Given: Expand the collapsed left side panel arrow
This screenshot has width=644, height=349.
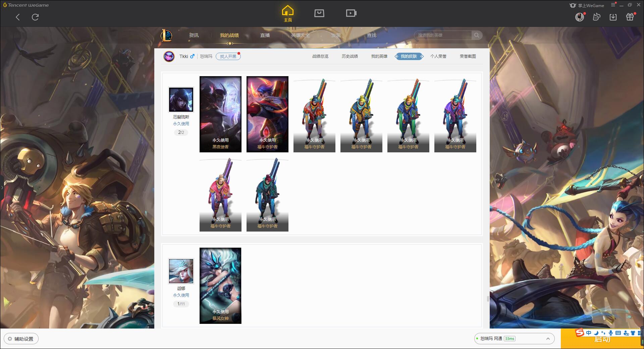Looking at the screenshot, I should [x=2, y=187].
